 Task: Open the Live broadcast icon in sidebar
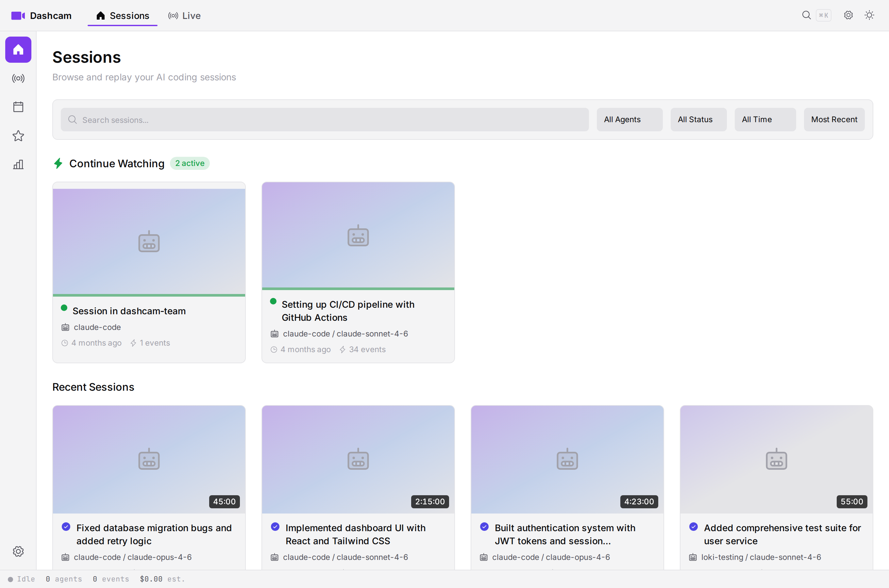point(18,78)
